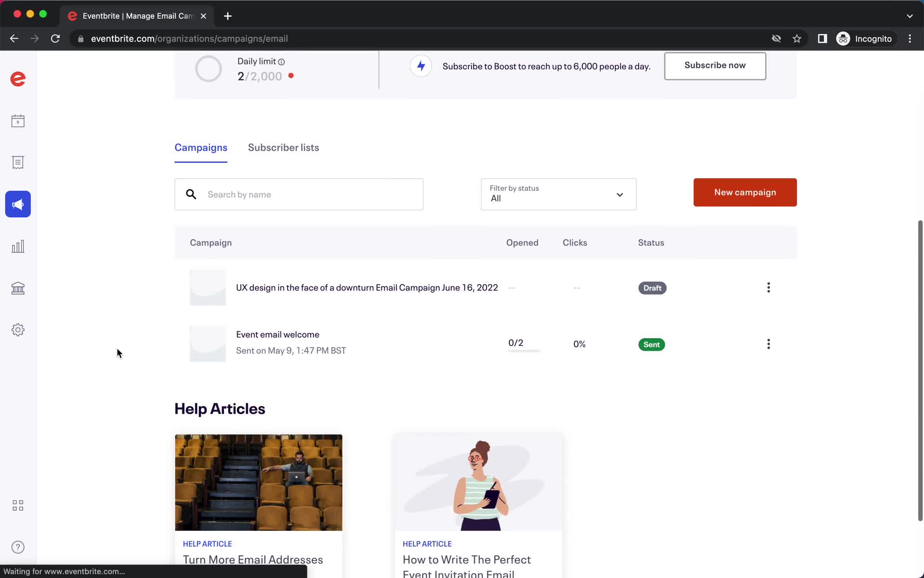Open options menu for Event email welcome
924x578 pixels.
pos(769,344)
